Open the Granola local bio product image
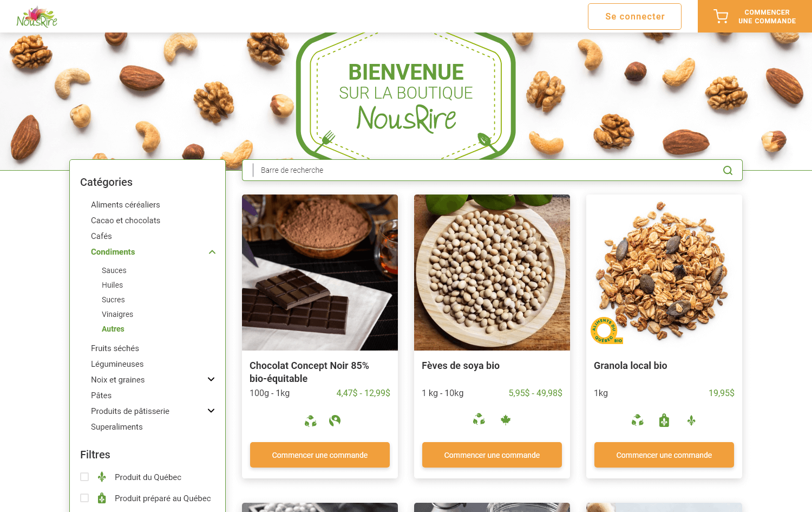812x512 pixels. click(664, 273)
